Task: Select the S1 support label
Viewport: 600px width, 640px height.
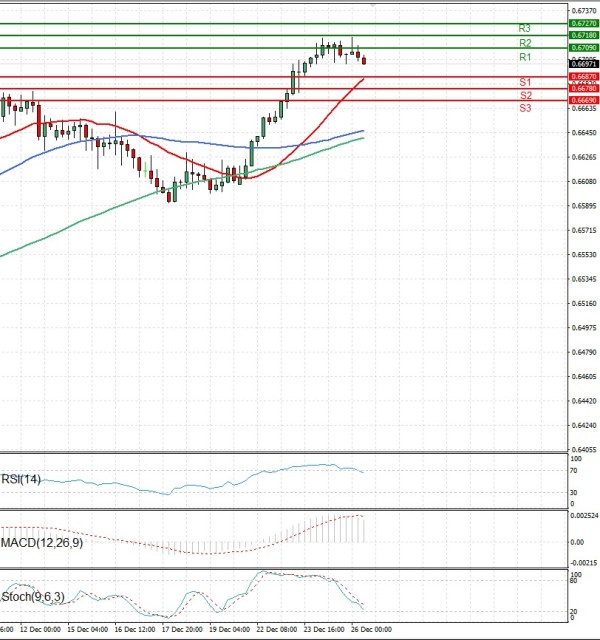Action: pyautogui.click(x=524, y=82)
